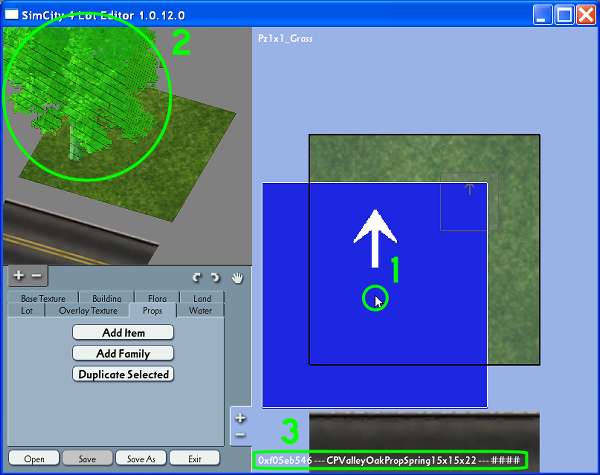600x475 pixels.
Task: Click Add Family button
Action: (123, 353)
